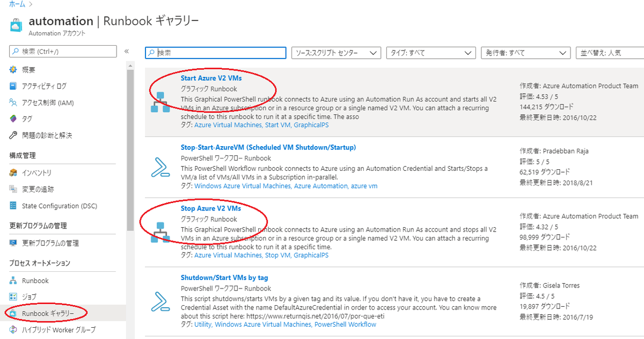This screenshot has width=644, height=339.
Task: Click 62,519 ダウンロード count text
Action: (545, 172)
